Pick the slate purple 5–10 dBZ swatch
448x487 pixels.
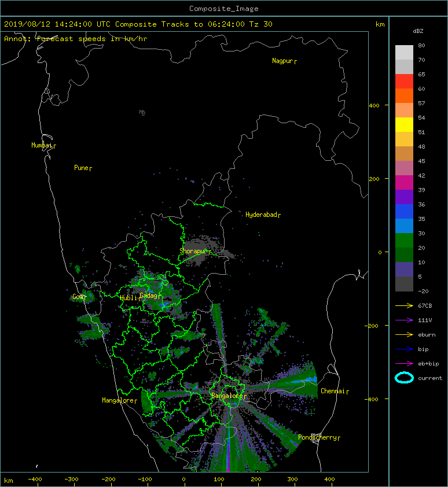point(404,269)
